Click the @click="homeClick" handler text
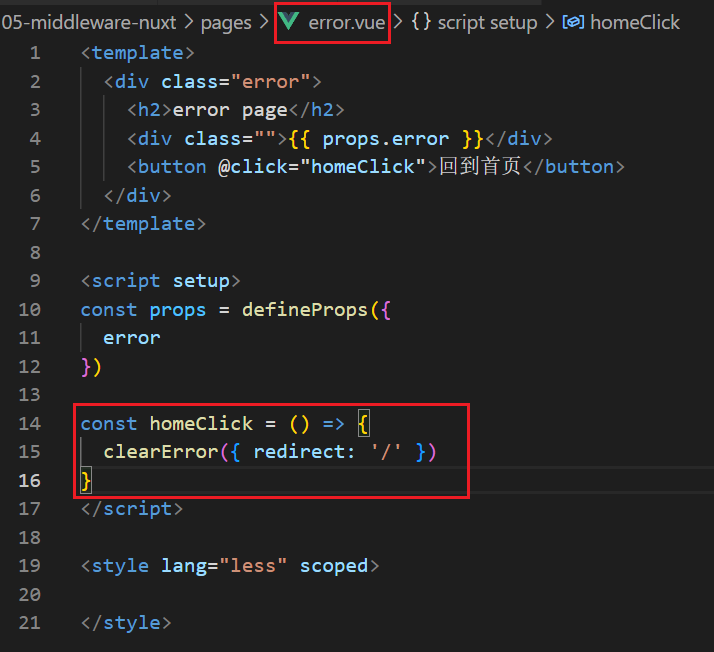This screenshot has width=714, height=652. [x=321, y=167]
